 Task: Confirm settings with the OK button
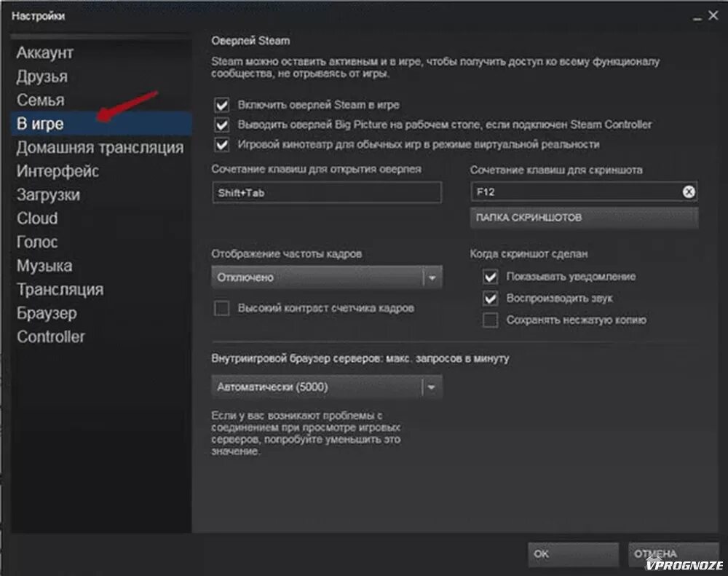click(x=573, y=554)
